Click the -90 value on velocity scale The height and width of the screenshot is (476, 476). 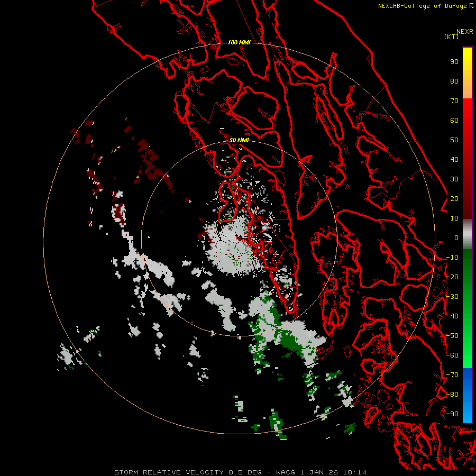tap(452, 414)
